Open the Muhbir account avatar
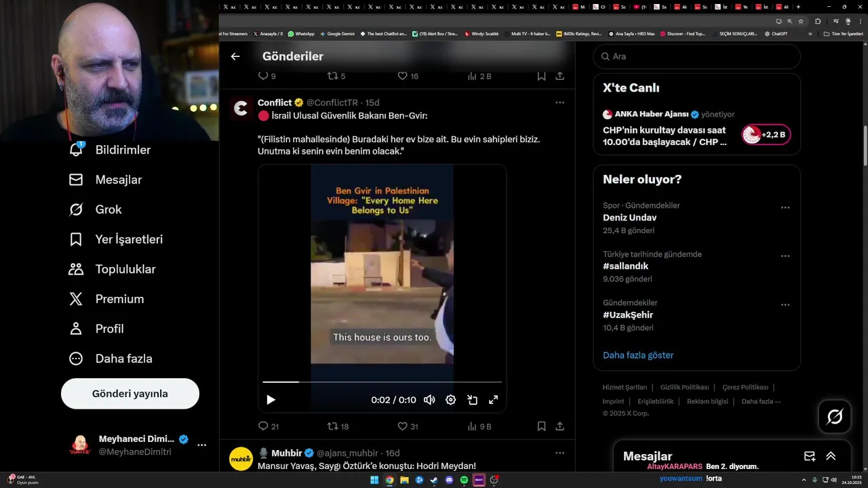Screen dimensions: 868x488 [x=241, y=459]
